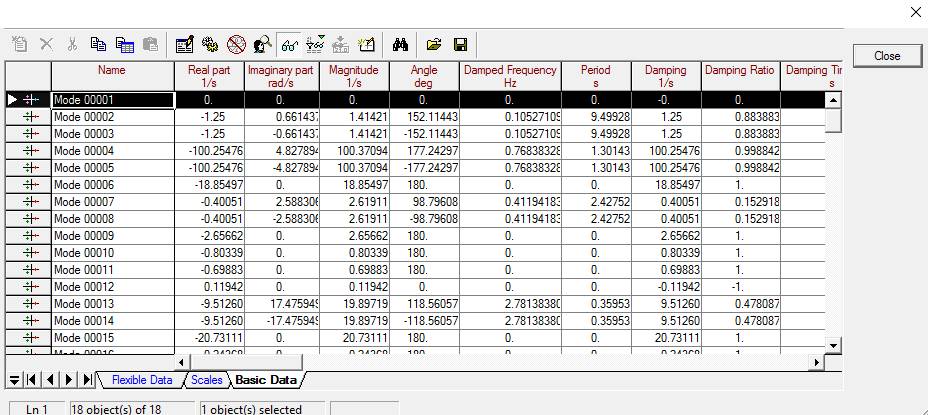Switch to the Flexible Data tab
This screenshot has height=415, width=928.
click(141, 380)
